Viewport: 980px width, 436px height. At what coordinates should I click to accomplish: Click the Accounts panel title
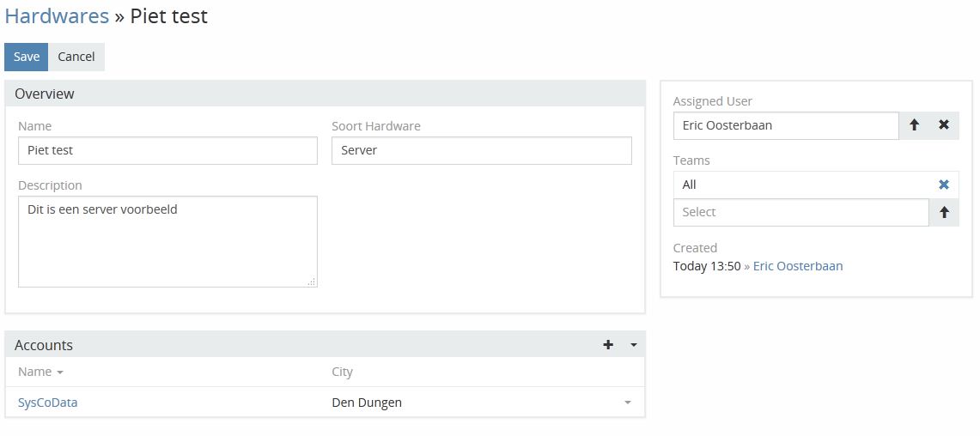click(44, 345)
